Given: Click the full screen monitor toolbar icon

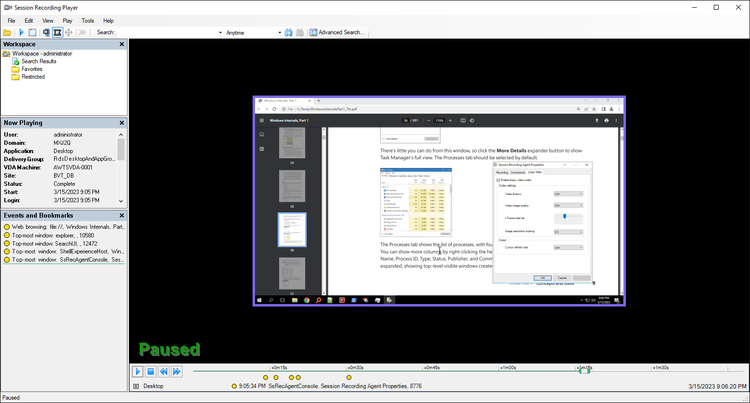Looking at the screenshot, I should (x=46, y=33).
